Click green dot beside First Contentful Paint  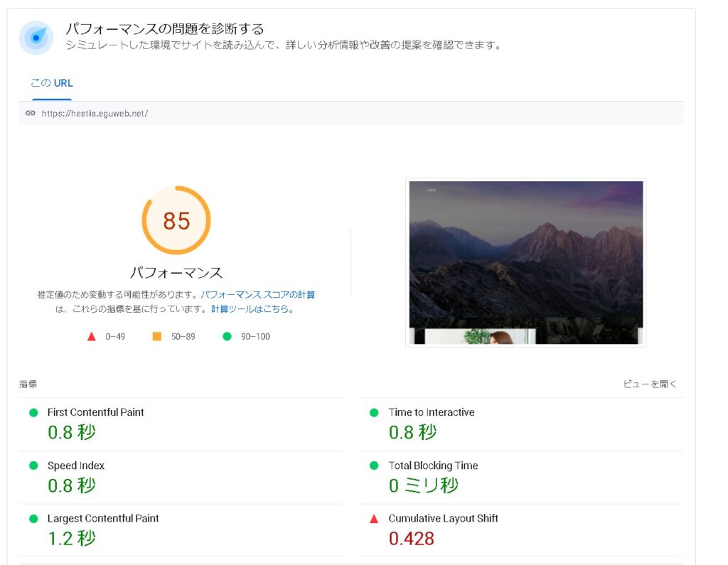33,412
